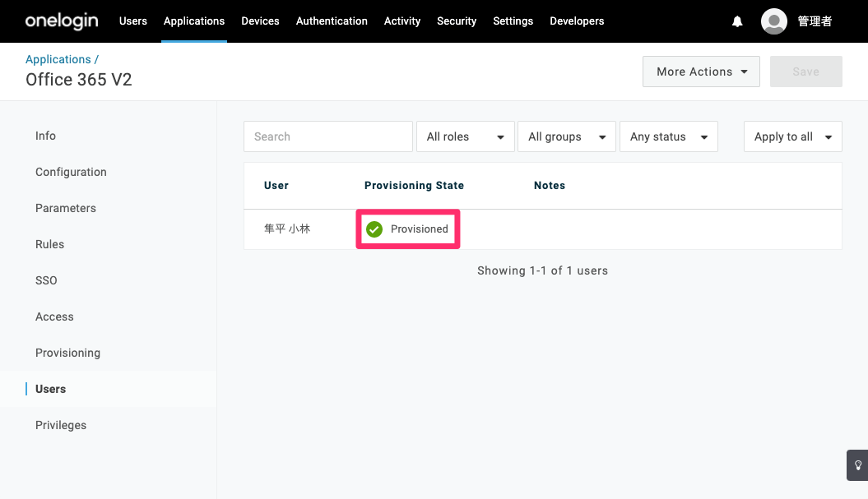The height and width of the screenshot is (499, 868).
Task: Open the Activity menu
Action: tap(402, 21)
